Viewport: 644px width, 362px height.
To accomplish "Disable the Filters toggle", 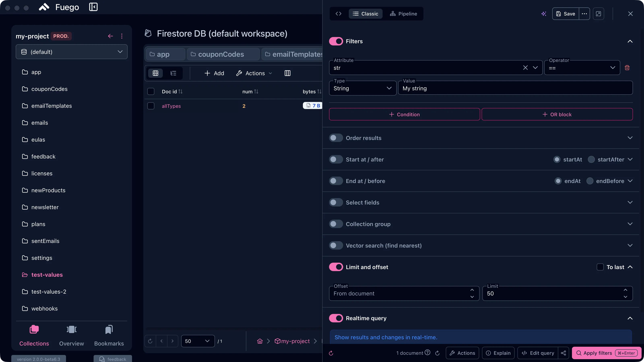I will [336, 41].
